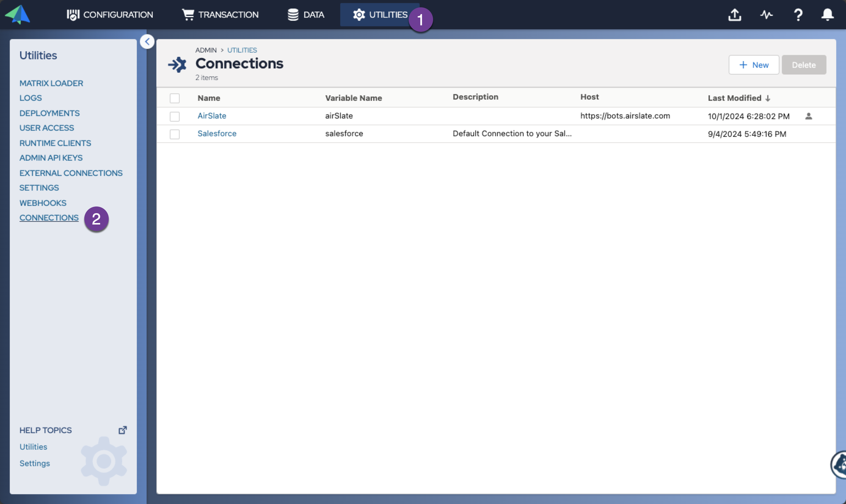Viewport: 846px width, 504px height.
Task: Click the 10/1/2024 6:28:02 PM timestamp
Action: [x=749, y=116]
